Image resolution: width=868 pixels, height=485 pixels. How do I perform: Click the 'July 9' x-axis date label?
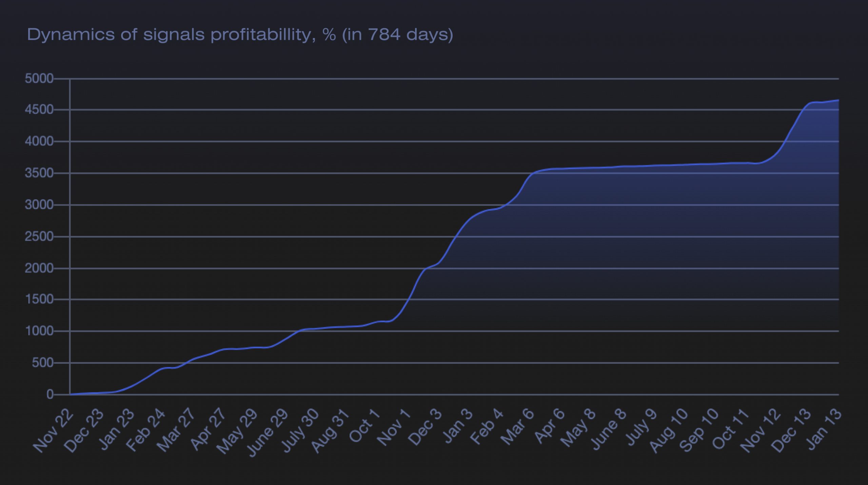coord(641,427)
